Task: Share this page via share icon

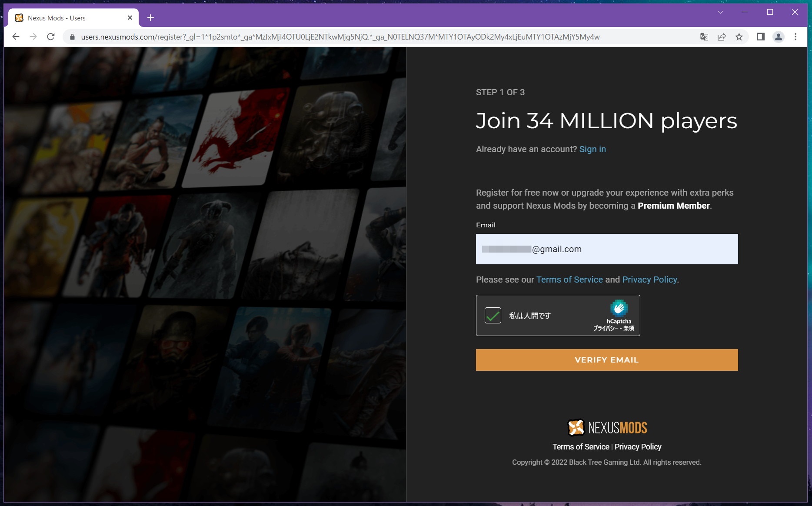Action: click(722, 37)
